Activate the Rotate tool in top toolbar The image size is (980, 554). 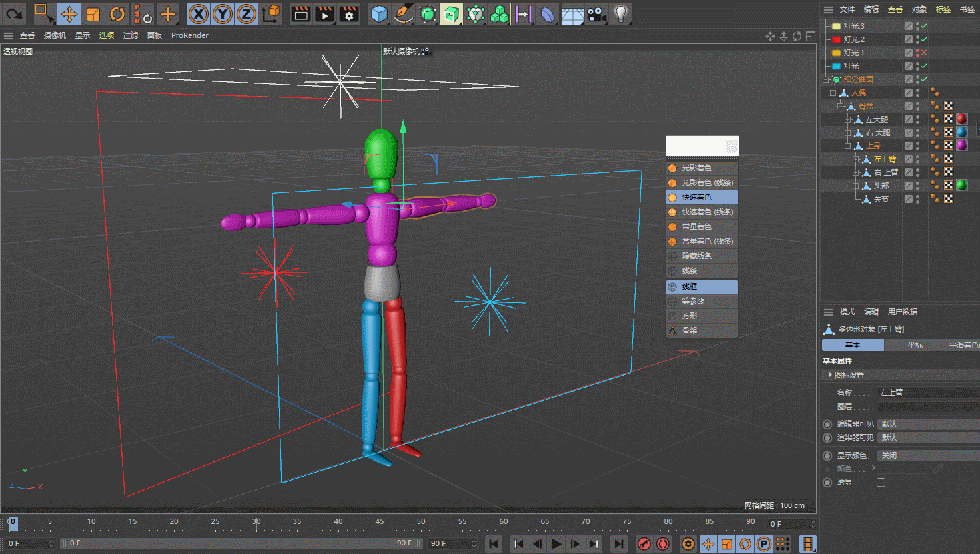click(117, 13)
